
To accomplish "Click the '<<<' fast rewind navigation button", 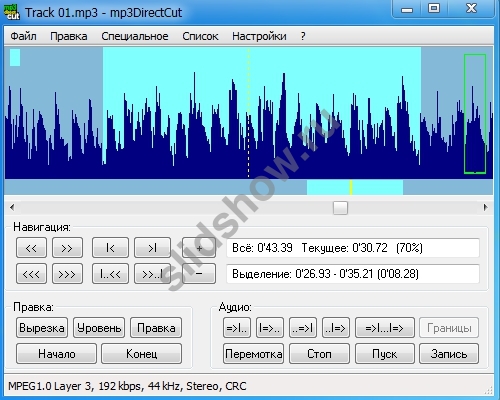I will click(x=31, y=274).
